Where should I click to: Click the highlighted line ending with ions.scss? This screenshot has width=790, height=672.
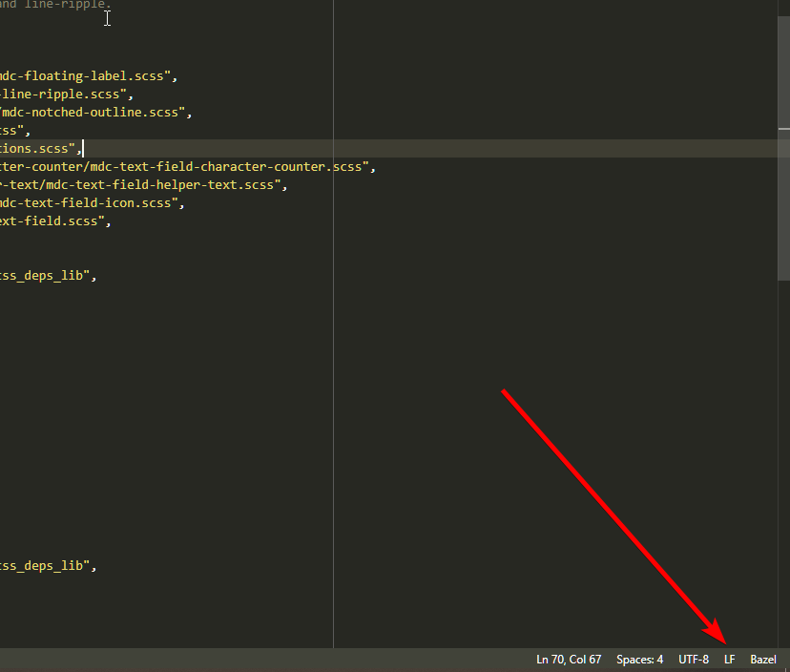(x=38, y=148)
